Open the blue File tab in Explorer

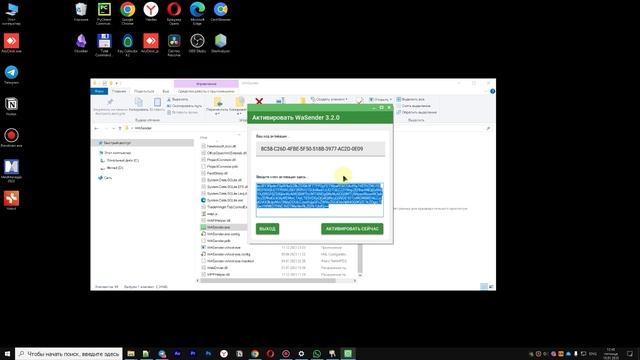click(x=99, y=91)
